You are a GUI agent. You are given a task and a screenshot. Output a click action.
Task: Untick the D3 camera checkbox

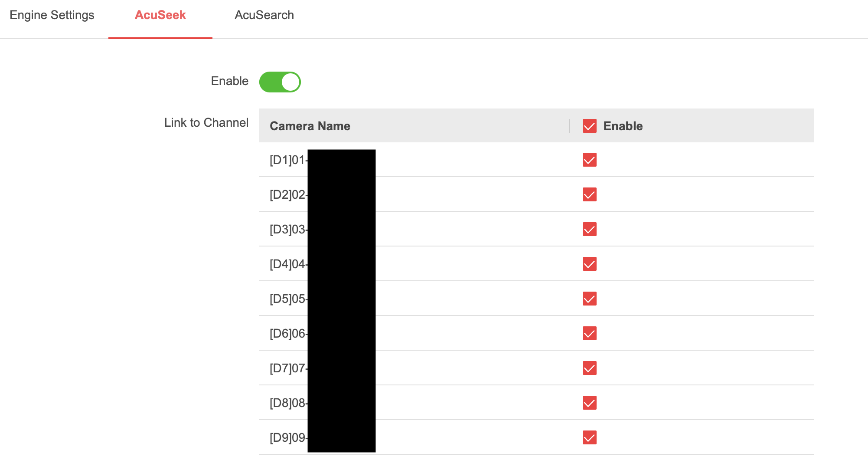(x=589, y=229)
